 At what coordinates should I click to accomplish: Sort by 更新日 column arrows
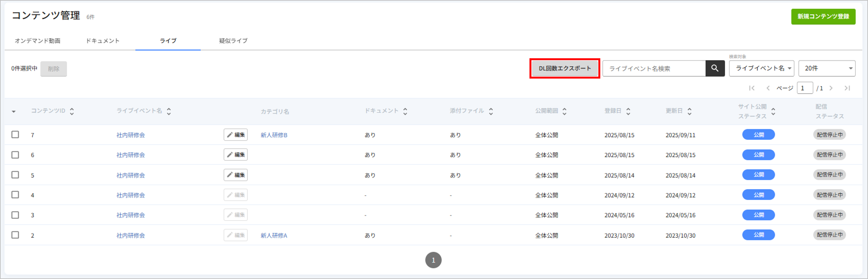[689, 111]
